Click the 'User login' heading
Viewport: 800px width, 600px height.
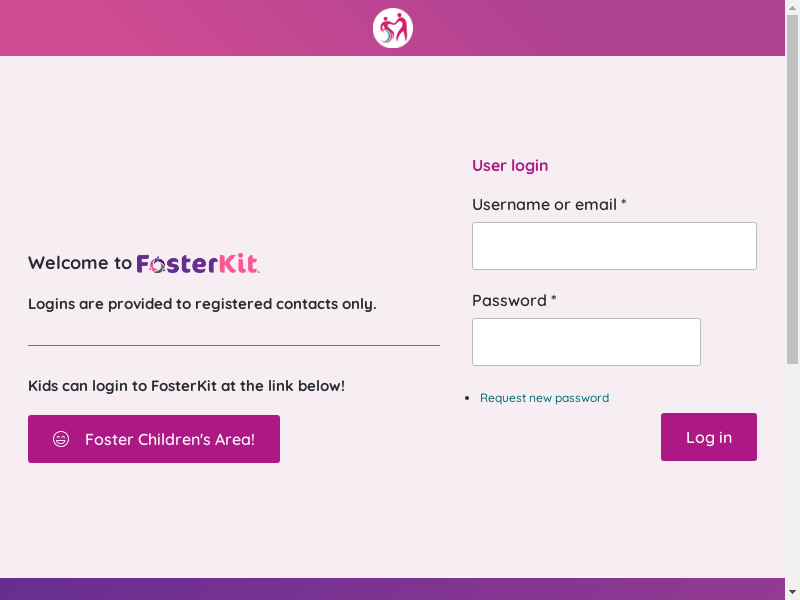click(x=510, y=166)
